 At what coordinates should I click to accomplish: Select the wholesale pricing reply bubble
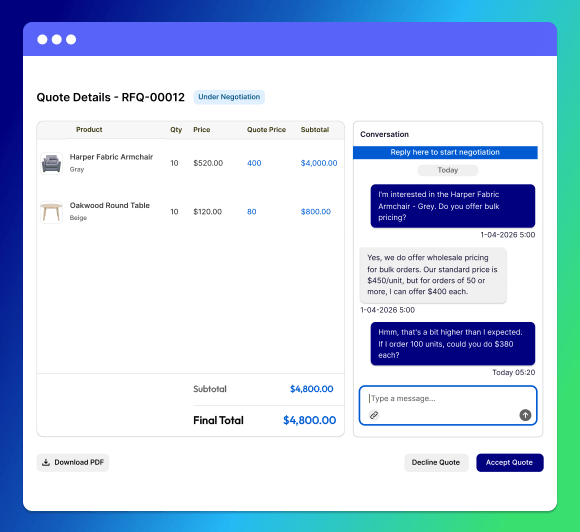[x=433, y=275]
